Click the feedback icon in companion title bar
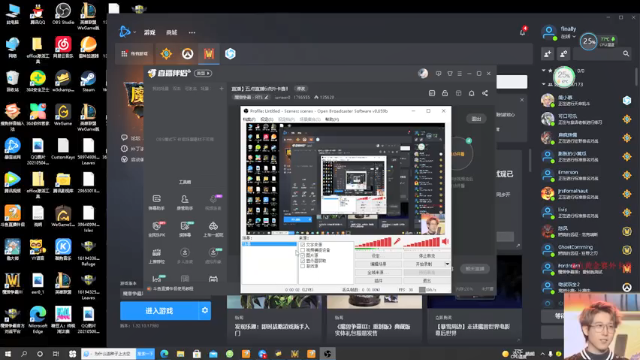This screenshot has width=640, height=360. pos(438,73)
